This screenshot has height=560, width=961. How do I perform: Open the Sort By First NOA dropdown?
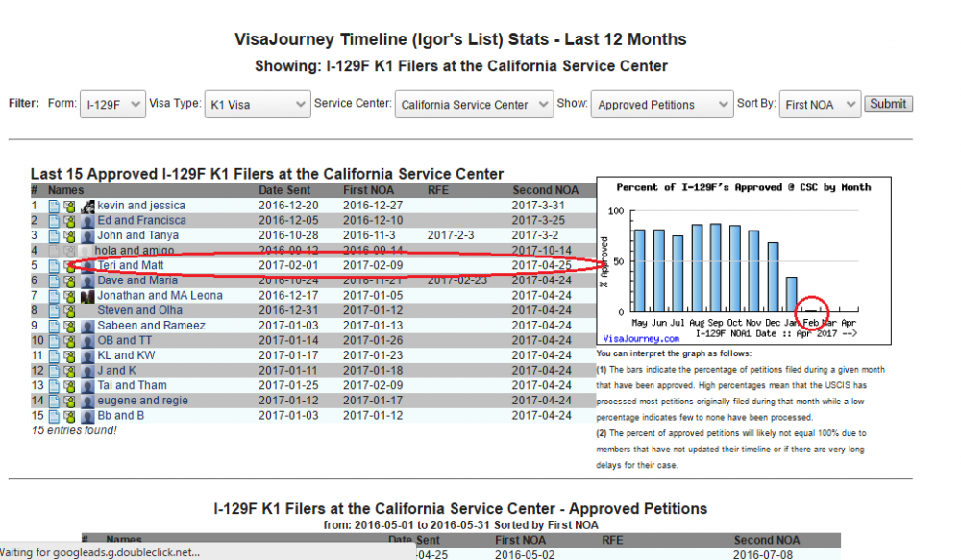click(820, 104)
